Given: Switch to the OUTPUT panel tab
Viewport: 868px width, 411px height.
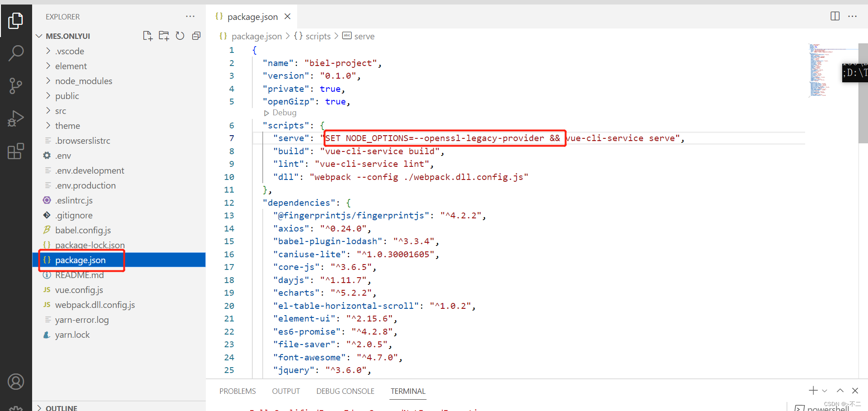Looking at the screenshot, I should (286, 391).
